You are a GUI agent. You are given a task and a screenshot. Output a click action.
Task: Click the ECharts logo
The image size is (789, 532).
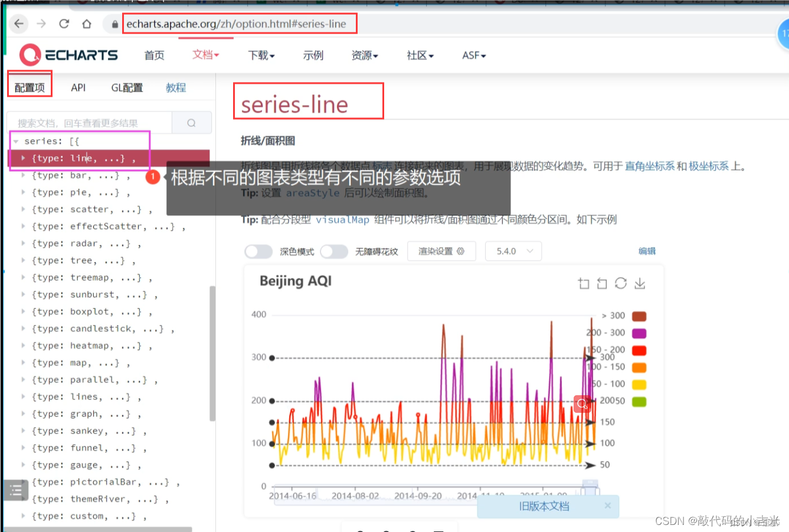[x=68, y=55]
